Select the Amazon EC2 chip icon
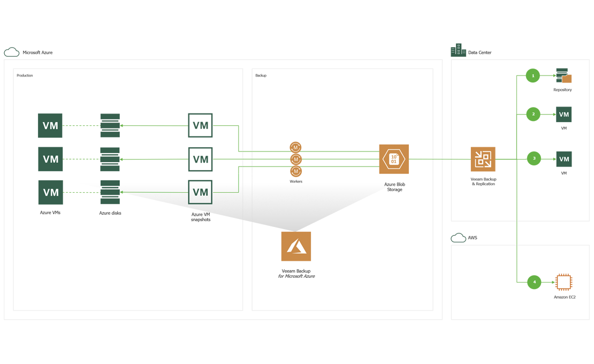The width and height of the screenshot is (594, 364). (x=563, y=282)
